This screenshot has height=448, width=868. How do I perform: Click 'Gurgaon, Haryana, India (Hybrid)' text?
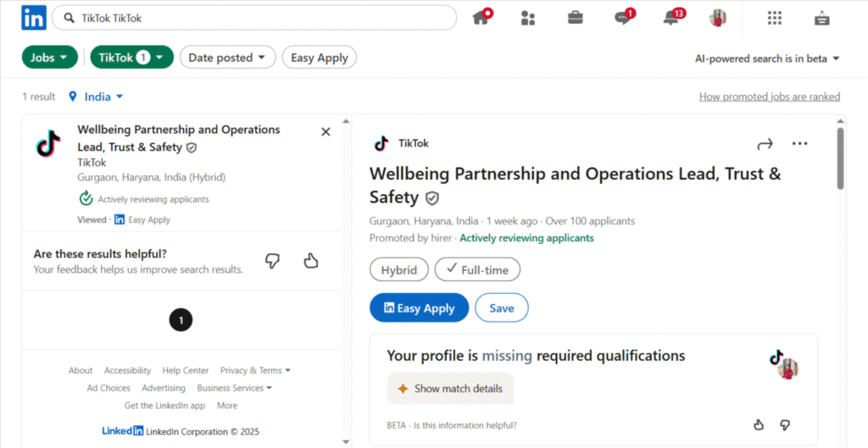coord(151,178)
